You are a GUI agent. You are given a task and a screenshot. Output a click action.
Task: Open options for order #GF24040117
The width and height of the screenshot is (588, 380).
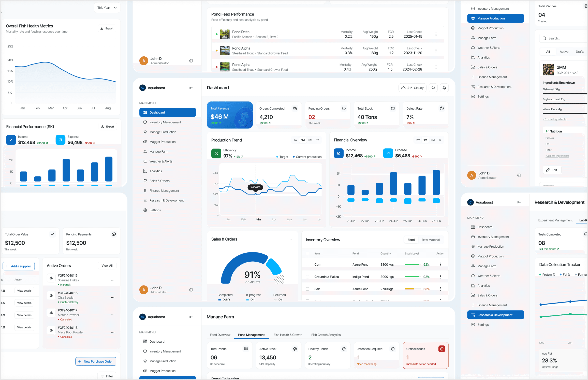pos(113,315)
